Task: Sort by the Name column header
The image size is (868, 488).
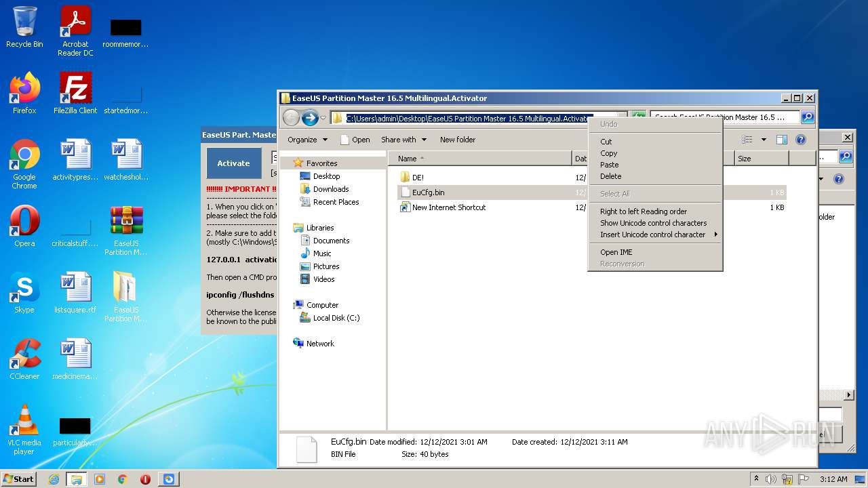Action: tap(480, 159)
